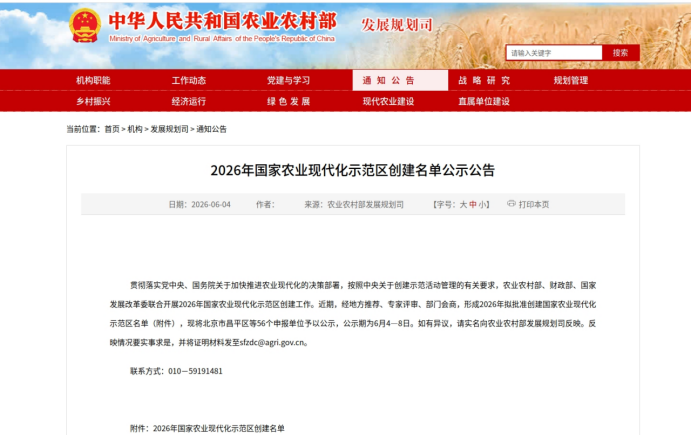The image size is (691, 435).
Task: Select the 通知公告 tab
Action: tap(400, 80)
